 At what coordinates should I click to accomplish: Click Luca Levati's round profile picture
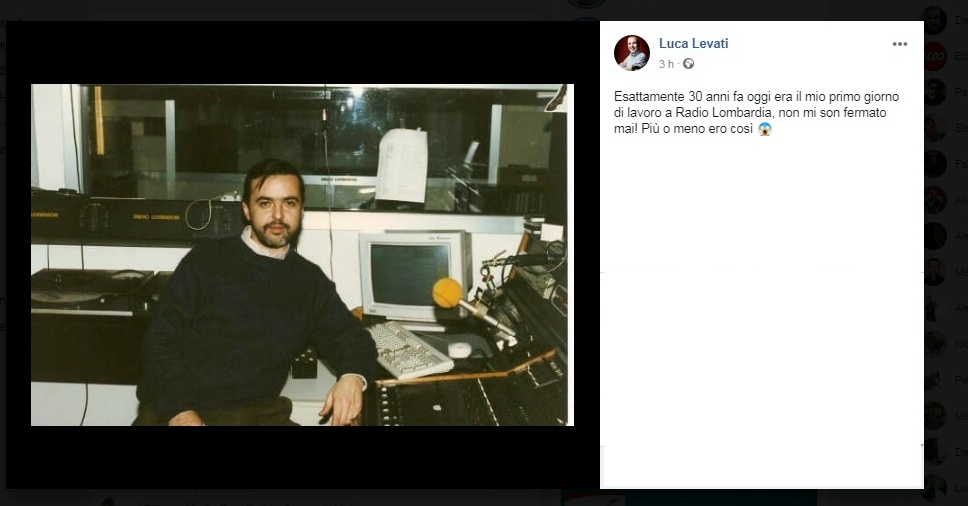point(632,53)
